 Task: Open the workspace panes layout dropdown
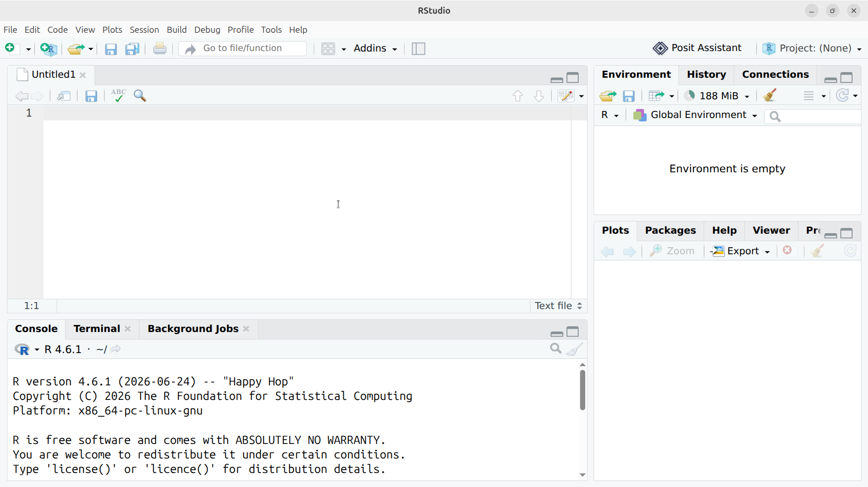[x=333, y=49]
